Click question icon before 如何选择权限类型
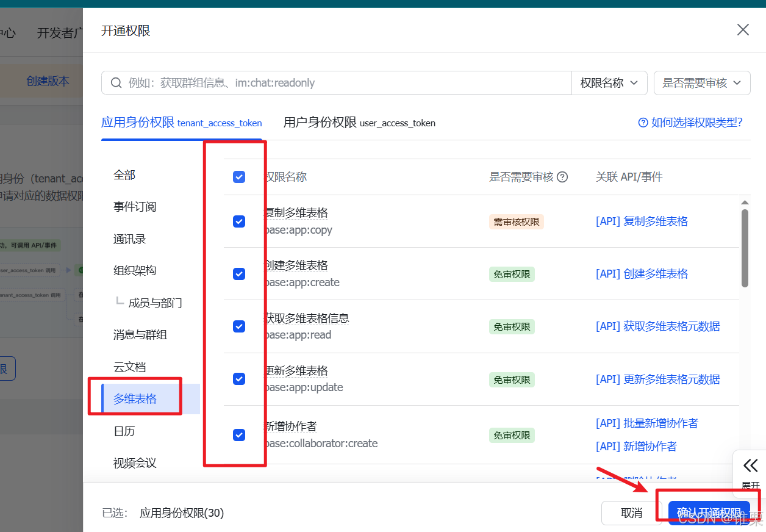Screen dimensions: 766x532 pyautogui.click(x=643, y=123)
